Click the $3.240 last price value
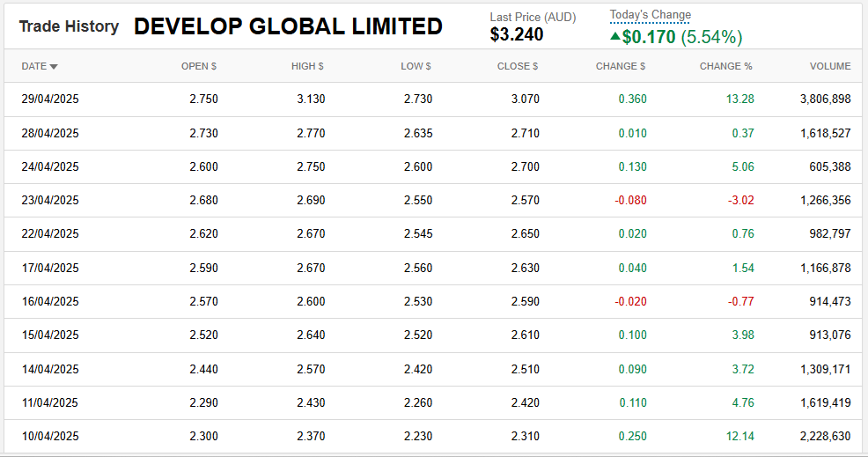Image resolution: width=868 pixels, height=457 pixels. pyautogui.click(x=517, y=35)
